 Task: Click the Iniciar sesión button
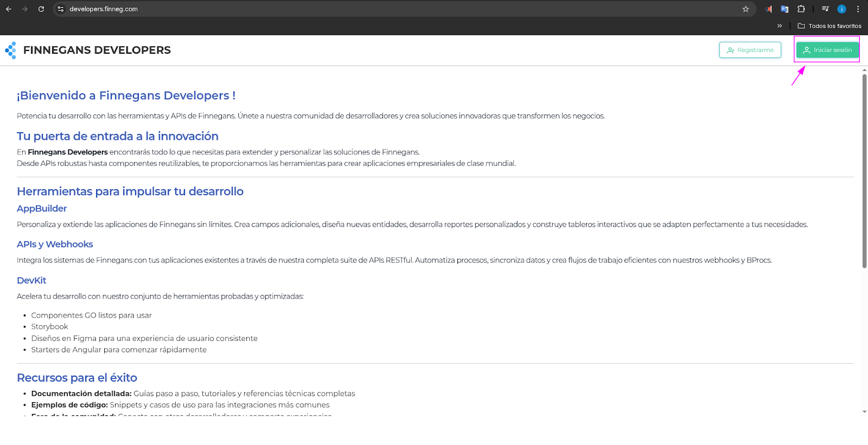coord(827,50)
